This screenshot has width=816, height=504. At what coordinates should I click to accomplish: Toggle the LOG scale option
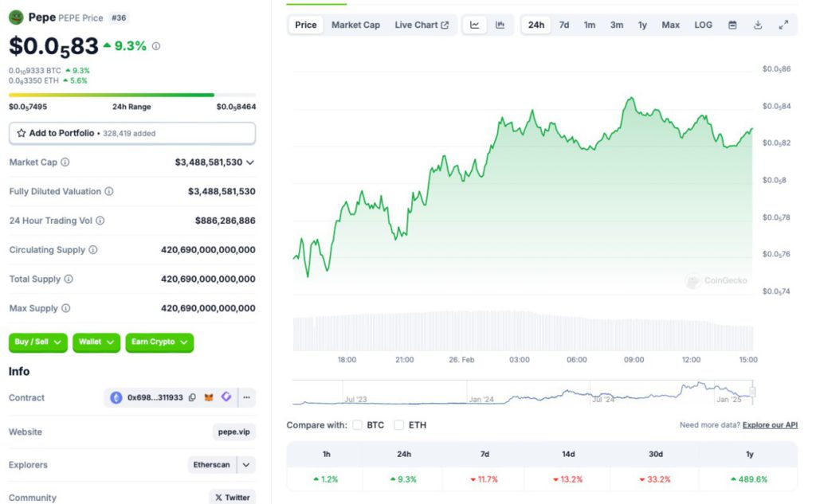tap(703, 25)
